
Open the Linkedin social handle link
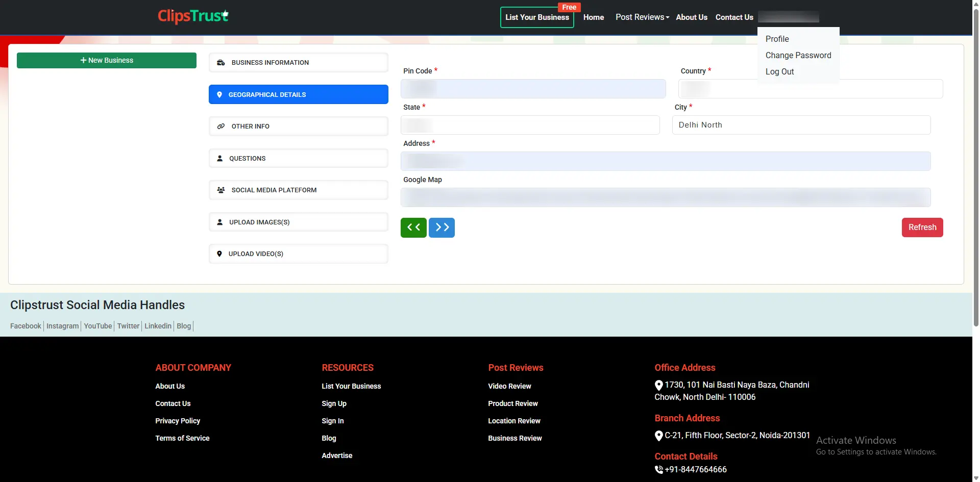click(158, 326)
